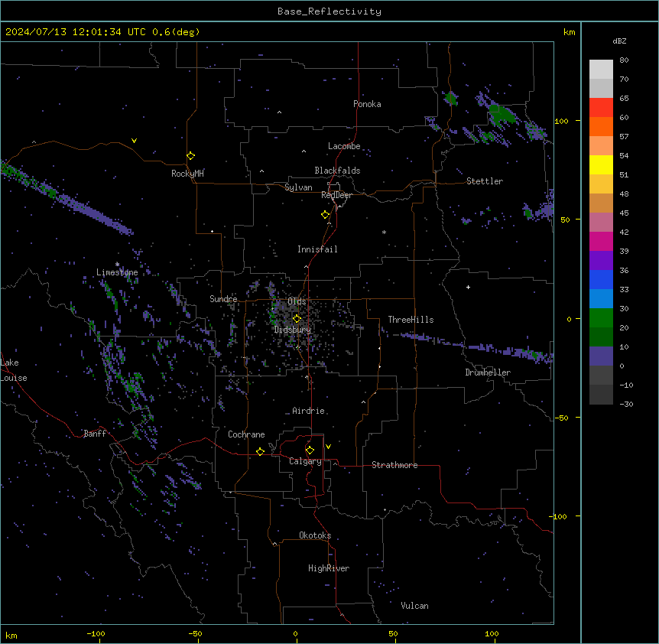Click the yellow diamond marker south of RedDeer
This screenshot has width=659, height=644.
[326, 215]
